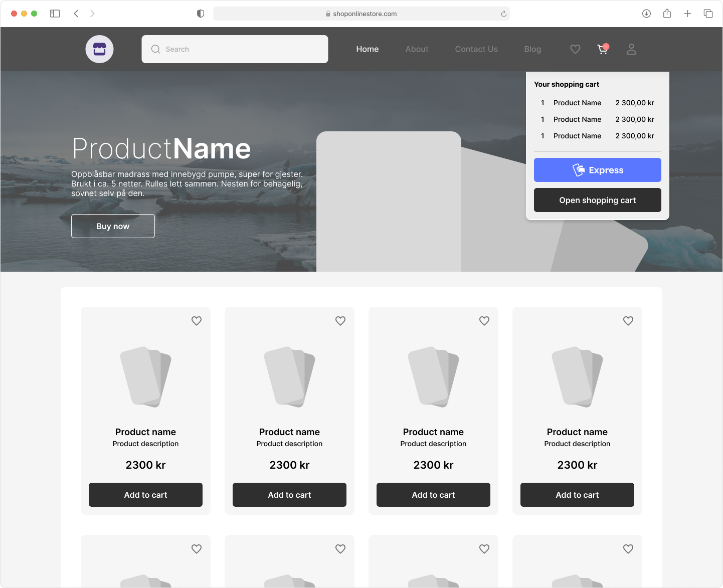Click the store logo icon
The image size is (723, 588).
pos(99,49)
